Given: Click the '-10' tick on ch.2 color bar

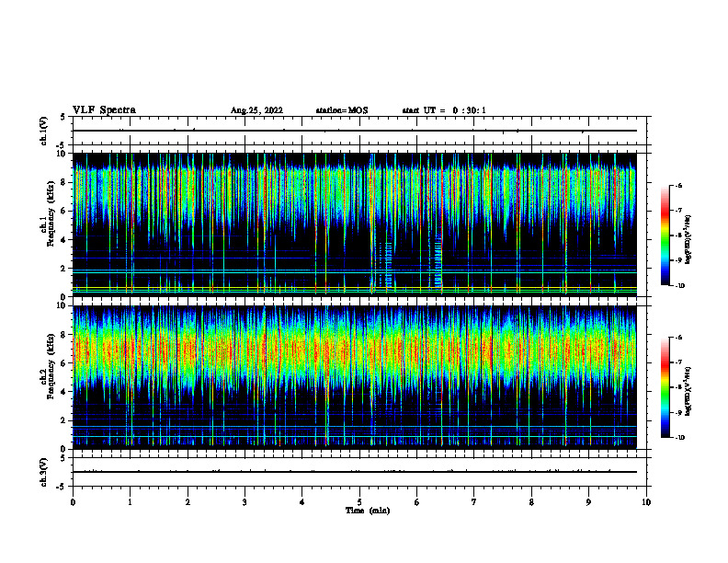Looking at the screenshot, I should (x=679, y=438).
